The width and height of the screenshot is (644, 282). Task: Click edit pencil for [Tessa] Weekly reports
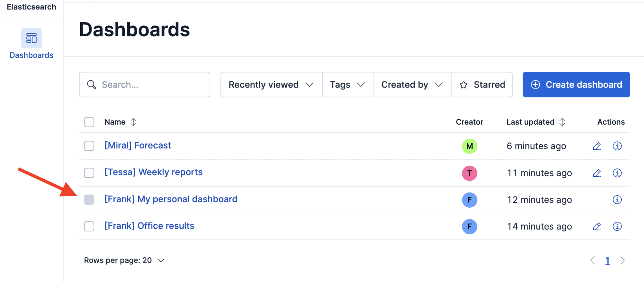click(597, 173)
